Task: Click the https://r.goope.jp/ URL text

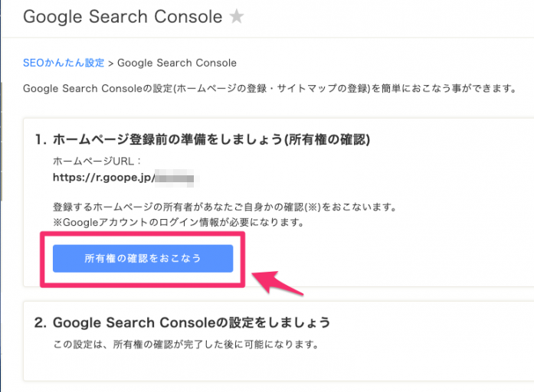Action: pos(104,178)
